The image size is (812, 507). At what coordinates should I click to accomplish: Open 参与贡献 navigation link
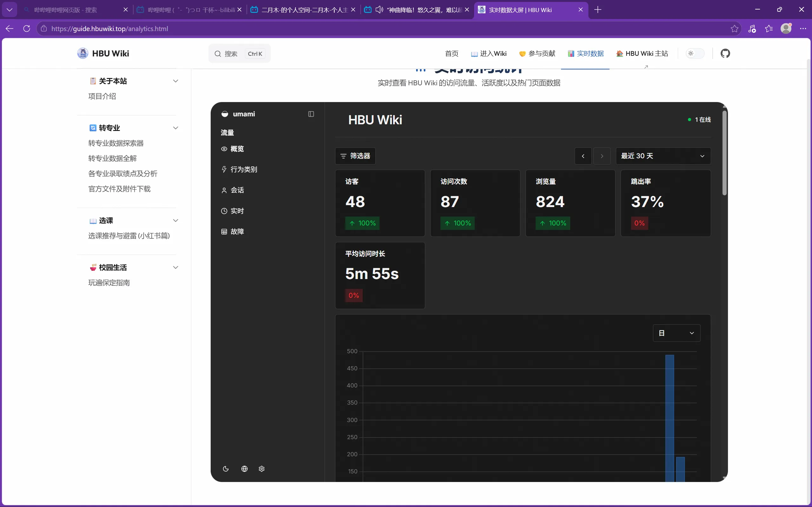coord(537,53)
